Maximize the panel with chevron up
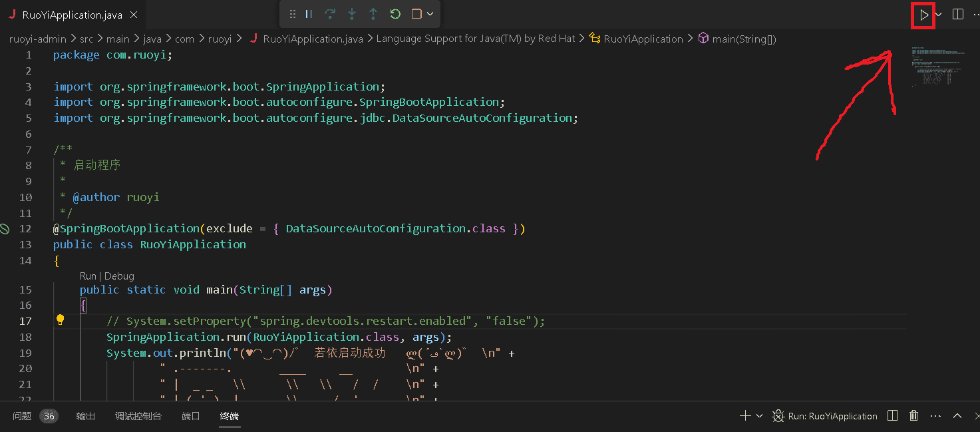This screenshot has height=432, width=980. tap(957, 416)
